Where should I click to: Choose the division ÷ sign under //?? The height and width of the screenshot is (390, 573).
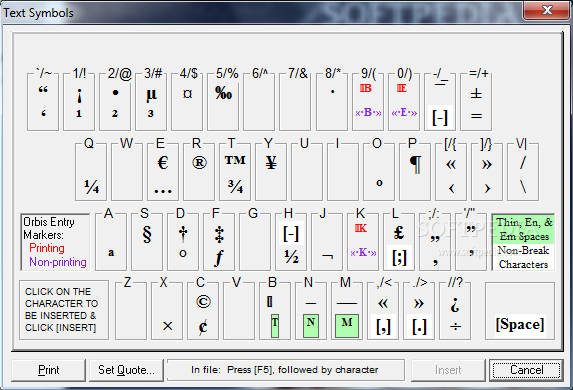click(455, 326)
